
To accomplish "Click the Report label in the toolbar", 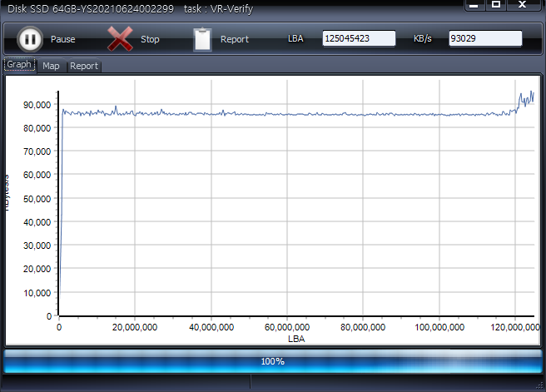I will tap(235, 40).
